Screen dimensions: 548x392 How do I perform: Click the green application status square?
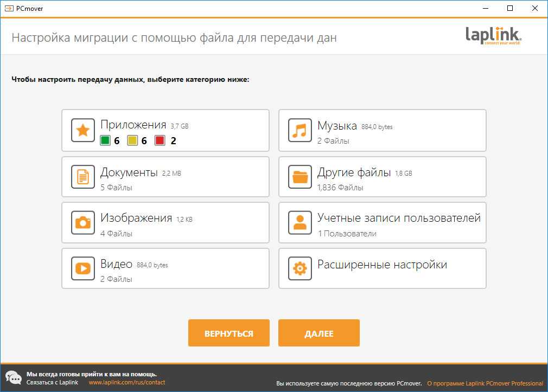pyautogui.click(x=105, y=141)
